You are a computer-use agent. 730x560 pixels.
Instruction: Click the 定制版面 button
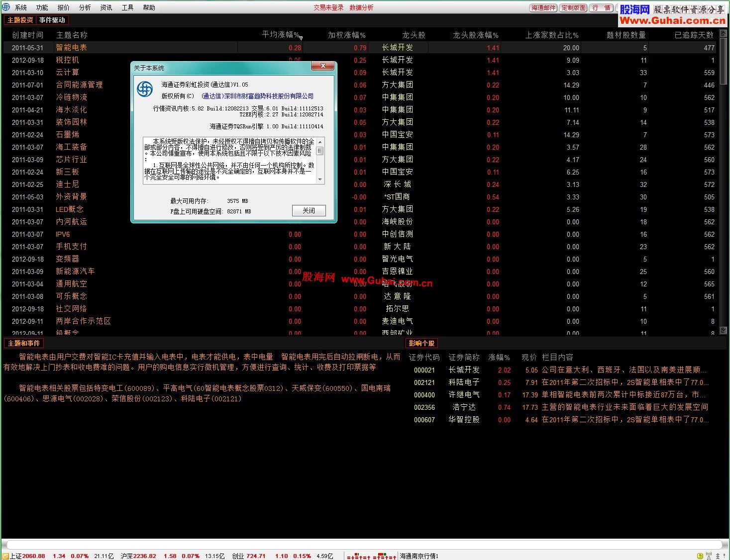573,8
